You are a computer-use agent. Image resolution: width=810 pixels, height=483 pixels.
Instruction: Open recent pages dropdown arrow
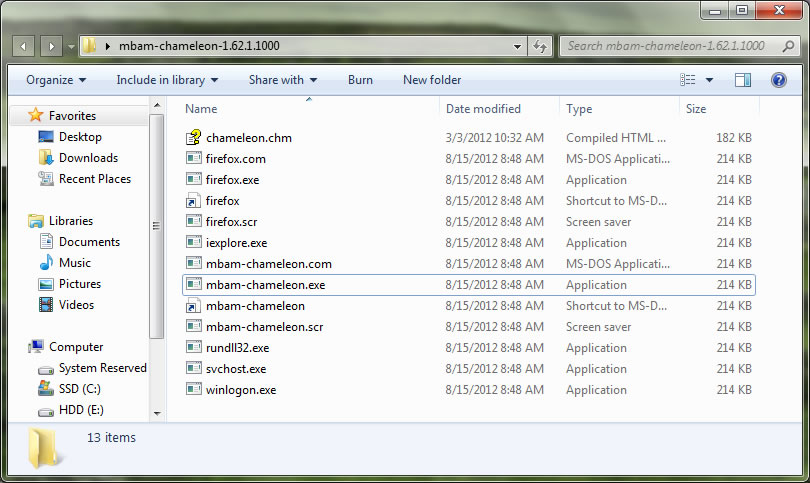coord(71,46)
